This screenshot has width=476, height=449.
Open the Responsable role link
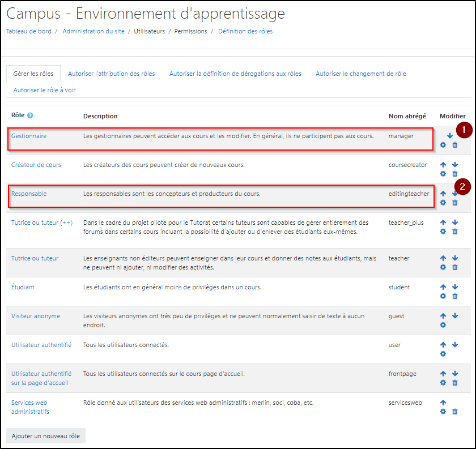coord(29,194)
